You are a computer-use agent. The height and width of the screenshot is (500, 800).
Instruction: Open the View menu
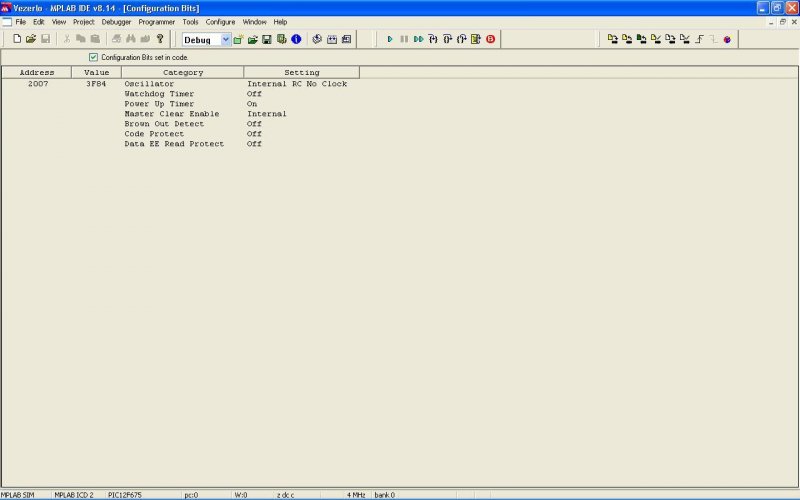59,22
